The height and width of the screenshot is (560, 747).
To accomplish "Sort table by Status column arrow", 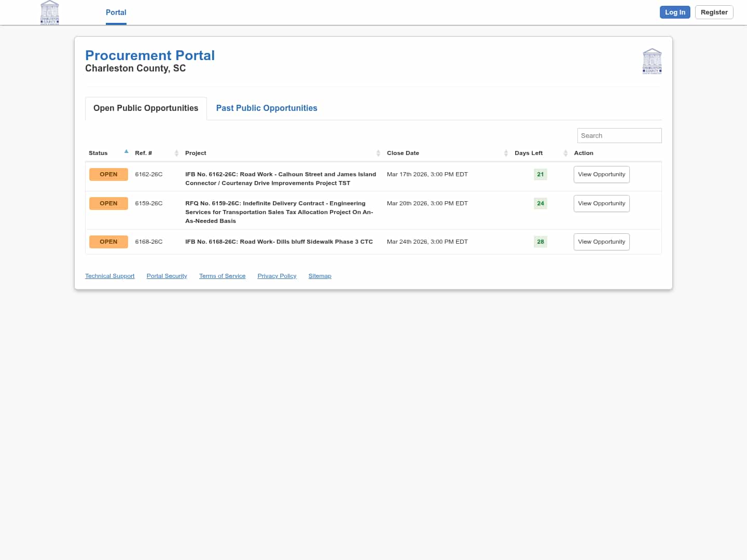I will pos(126,152).
